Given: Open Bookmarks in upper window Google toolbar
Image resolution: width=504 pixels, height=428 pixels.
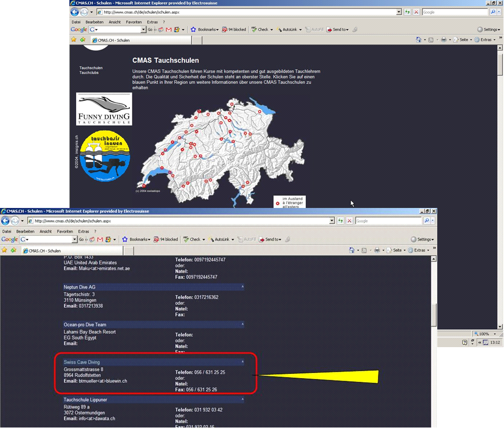Looking at the screenshot, I should pos(204,29).
